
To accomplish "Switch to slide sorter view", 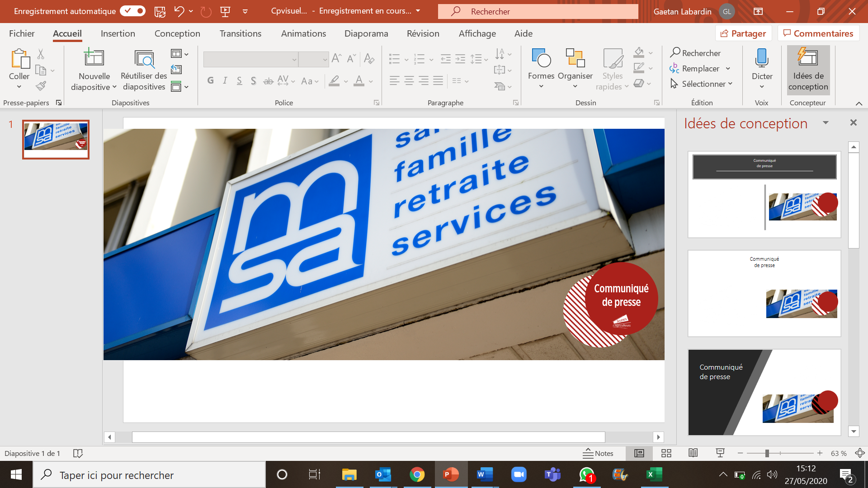I will pos(666,453).
